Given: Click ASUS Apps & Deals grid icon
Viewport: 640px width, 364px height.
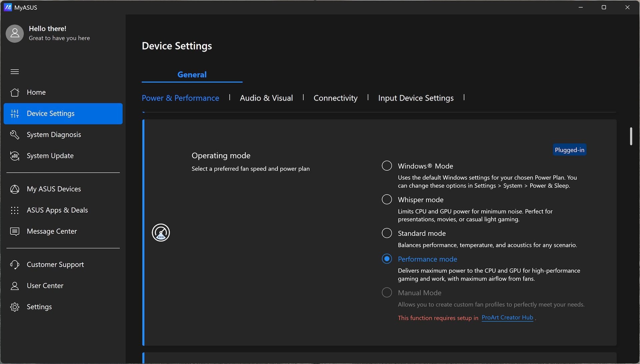Looking at the screenshot, I should click(15, 210).
